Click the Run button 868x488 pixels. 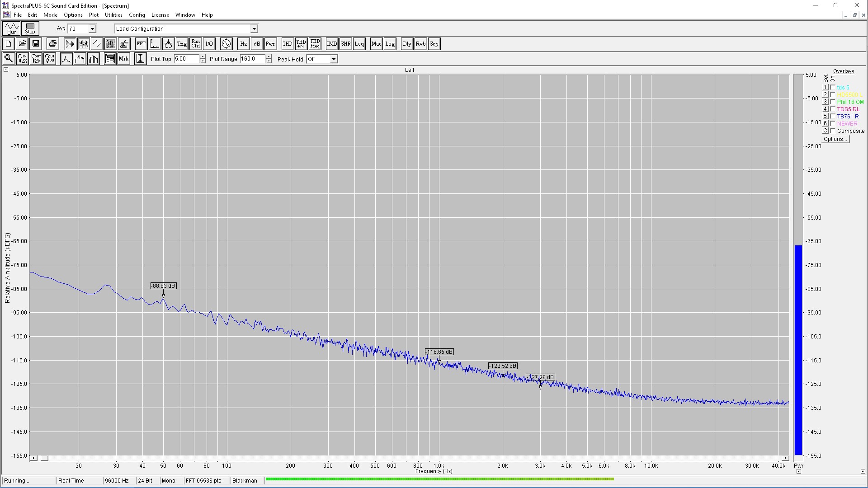[12, 28]
